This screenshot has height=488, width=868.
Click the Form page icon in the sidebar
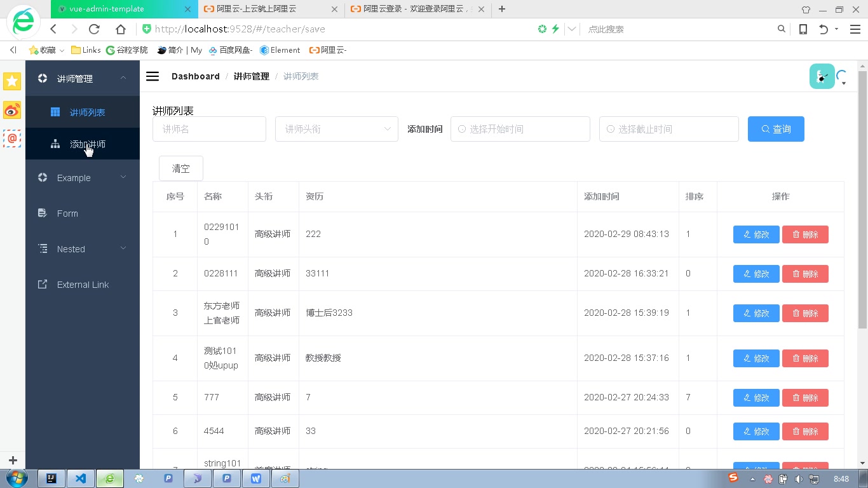(43, 213)
